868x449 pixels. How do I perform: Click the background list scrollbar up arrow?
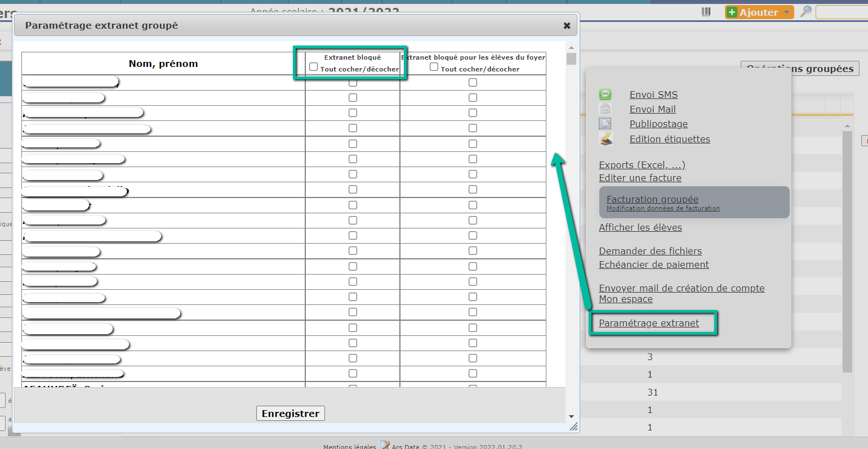(x=847, y=125)
